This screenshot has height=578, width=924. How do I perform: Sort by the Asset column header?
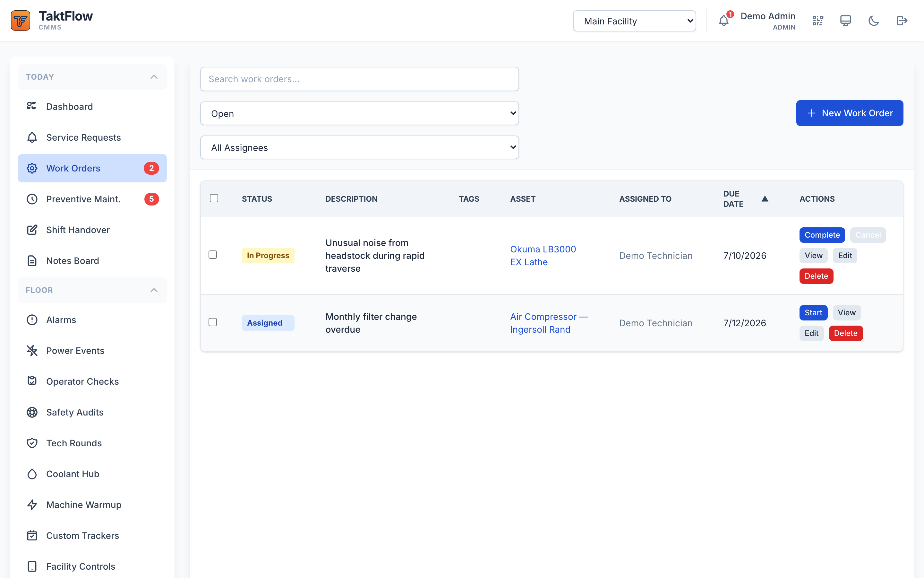coord(523,199)
